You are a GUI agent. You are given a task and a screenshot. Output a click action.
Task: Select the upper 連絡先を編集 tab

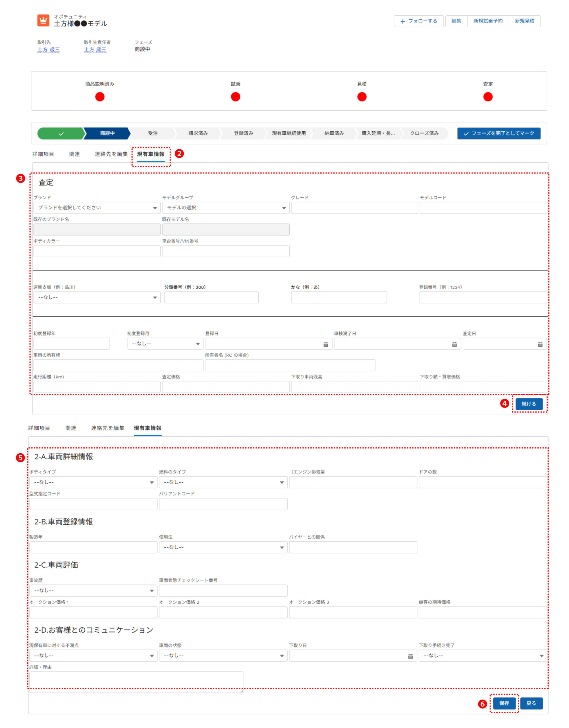coord(111,154)
